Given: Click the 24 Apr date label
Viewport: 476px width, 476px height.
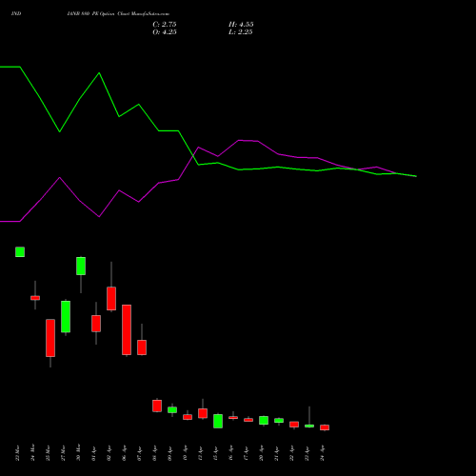Looking at the screenshot, I should (x=322, y=454).
